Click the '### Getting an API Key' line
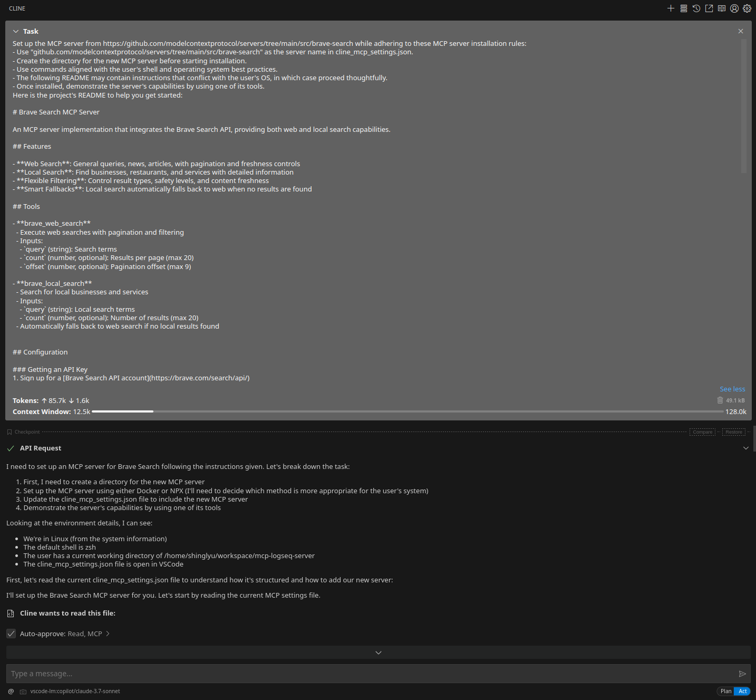 tap(50, 370)
